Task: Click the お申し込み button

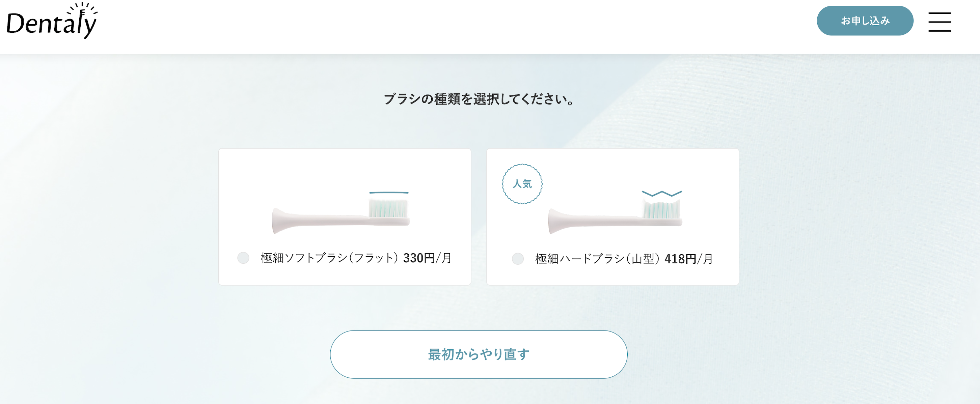Action: [865, 21]
